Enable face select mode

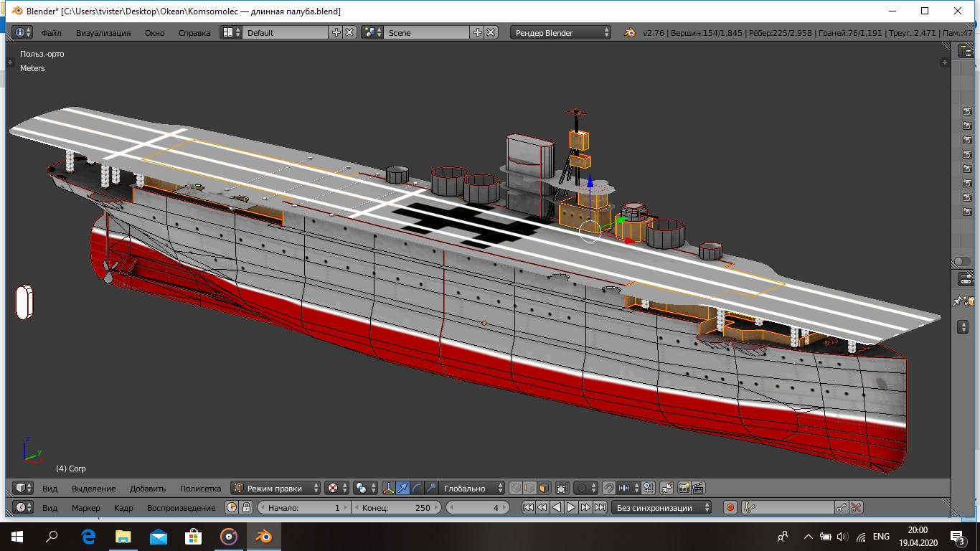pos(545,489)
